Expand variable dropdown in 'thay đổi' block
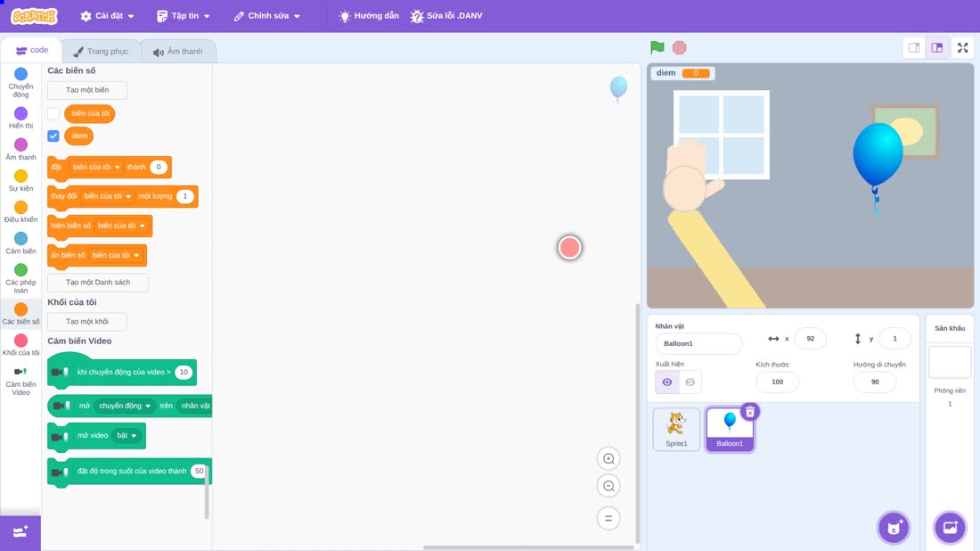This screenshot has height=551, width=980. coord(108,196)
